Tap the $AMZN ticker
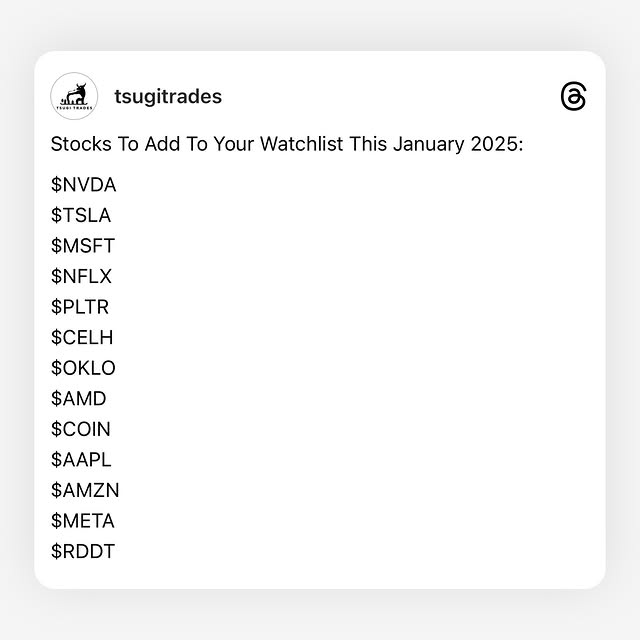The image size is (640, 640). [85, 490]
